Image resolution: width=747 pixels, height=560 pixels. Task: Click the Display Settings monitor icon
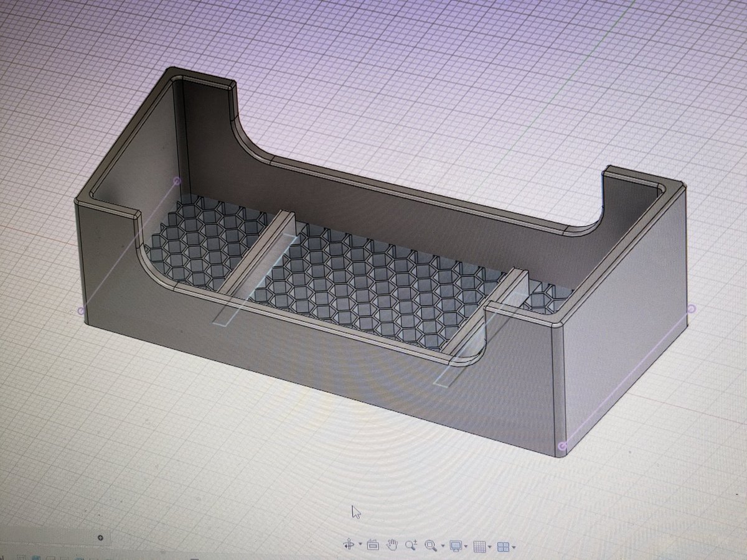[456, 546]
